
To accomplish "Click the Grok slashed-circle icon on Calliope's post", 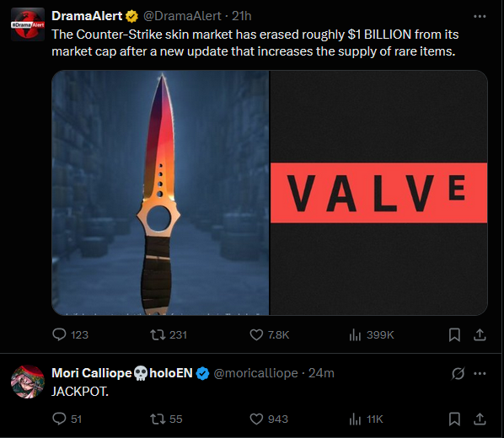I will coord(458,373).
